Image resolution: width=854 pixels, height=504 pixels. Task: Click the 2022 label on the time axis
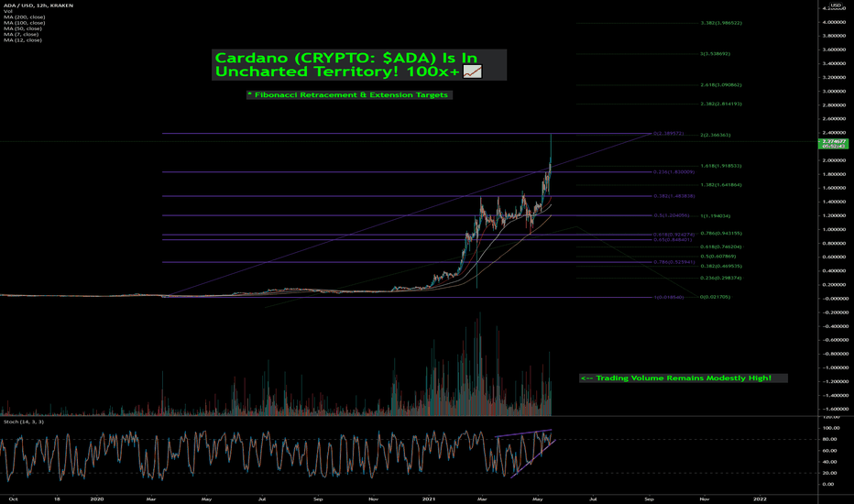760,499
